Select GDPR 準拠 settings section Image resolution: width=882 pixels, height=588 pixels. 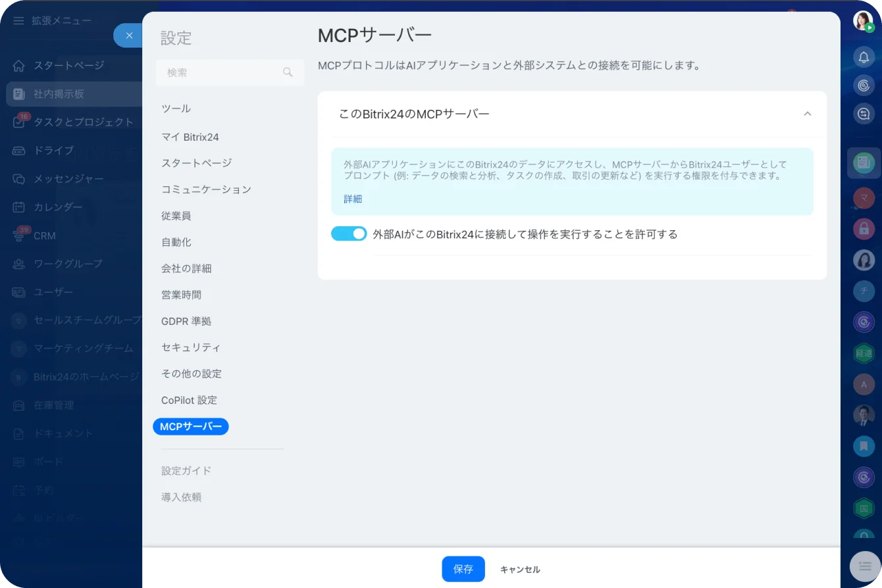[186, 321]
